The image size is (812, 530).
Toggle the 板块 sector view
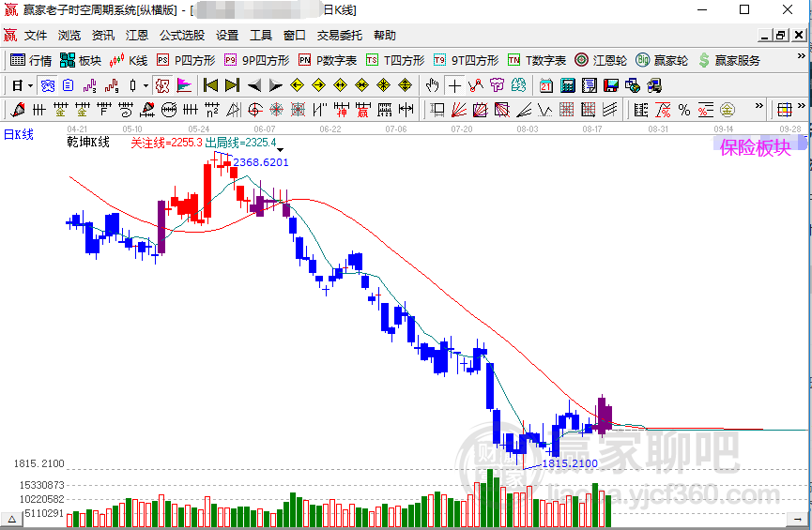[81, 61]
